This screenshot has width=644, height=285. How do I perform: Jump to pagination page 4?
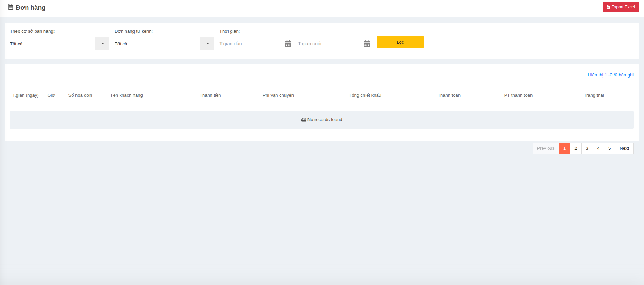pos(598,148)
